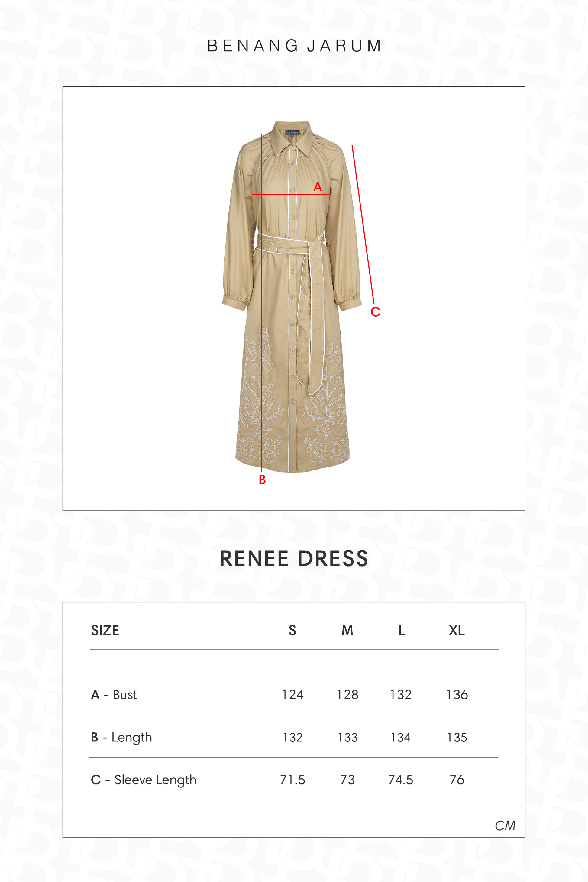Click the B - Length row label

[x=121, y=738]
